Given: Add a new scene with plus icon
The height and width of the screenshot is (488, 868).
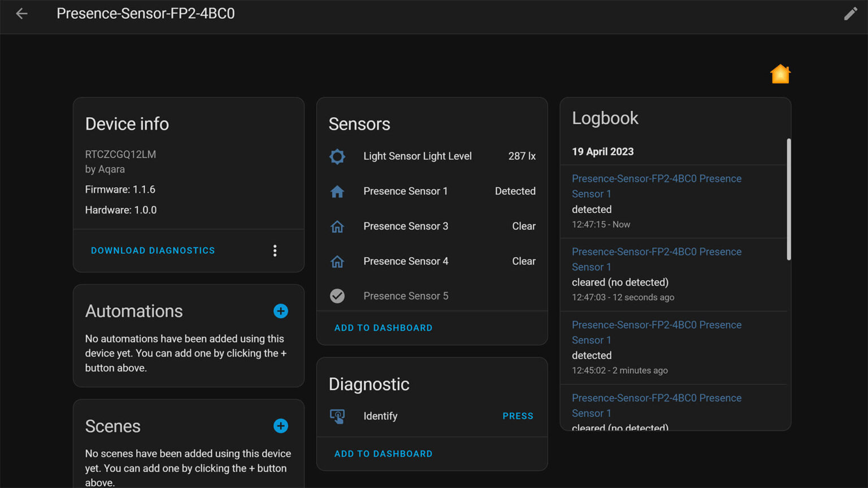Looking at the screenshot, I should 281,426.
